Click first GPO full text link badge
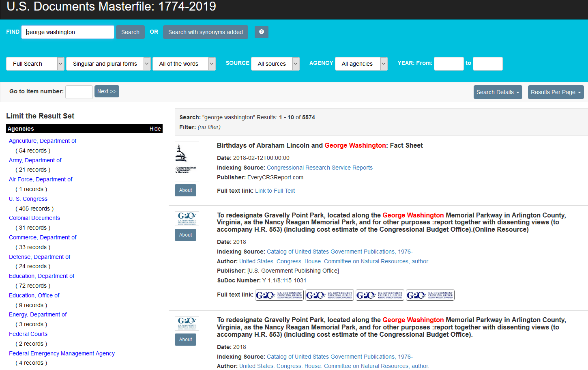The image size is (588, 370). click(279, 295)
